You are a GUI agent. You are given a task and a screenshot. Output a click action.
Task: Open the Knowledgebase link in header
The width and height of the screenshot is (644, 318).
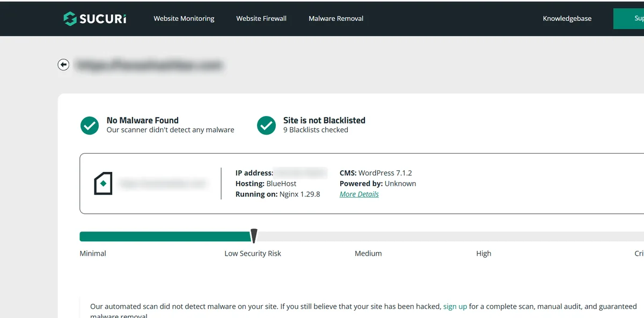pos(567,18)
